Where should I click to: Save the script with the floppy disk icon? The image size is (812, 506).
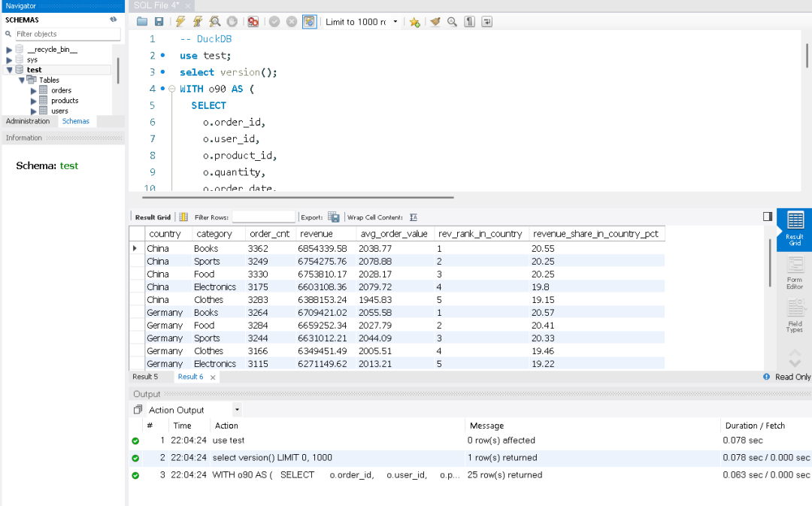tap(159, 22)
